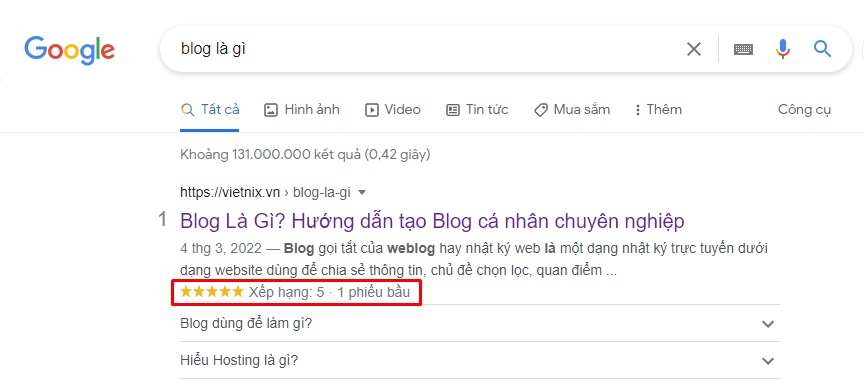Open the Mua sắm tab
This screenshot has height=380, width=864.
(571, 110)
